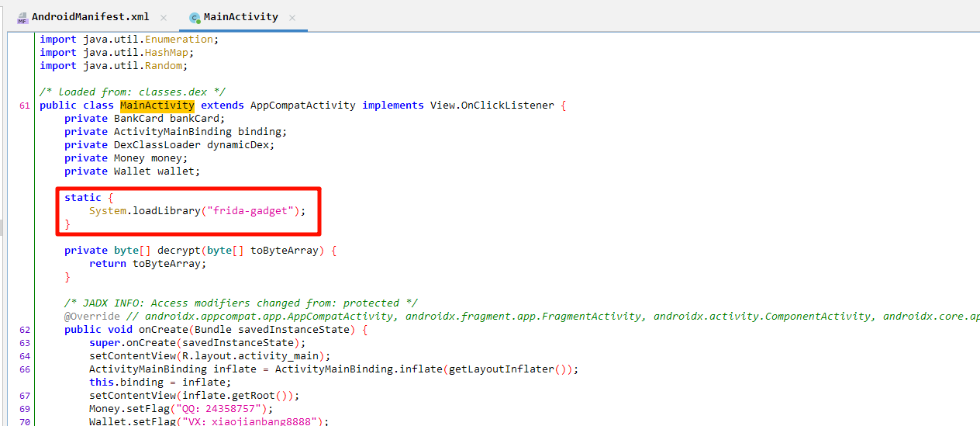Click the loadLibrary method call

point(166,211)
